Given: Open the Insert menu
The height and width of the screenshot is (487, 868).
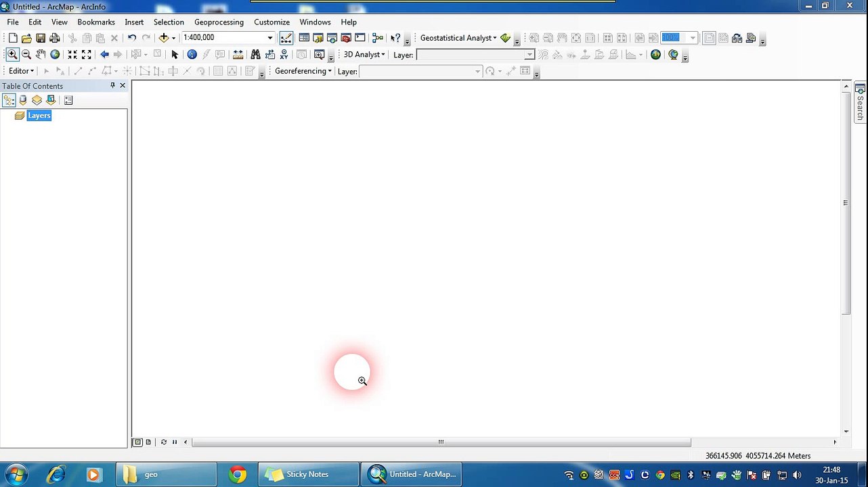Looking at the screenshot, I should click(134, 22).
